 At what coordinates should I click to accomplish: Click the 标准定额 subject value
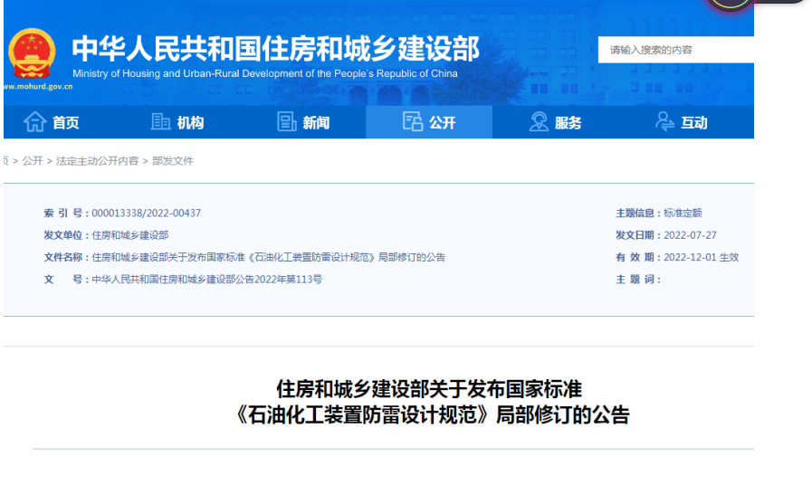coord(683,214)
